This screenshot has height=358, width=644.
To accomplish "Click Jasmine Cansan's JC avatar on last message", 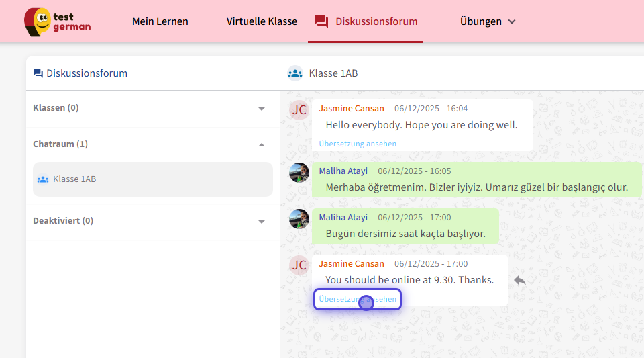I will pyautogui.click(x=299, y=265).
